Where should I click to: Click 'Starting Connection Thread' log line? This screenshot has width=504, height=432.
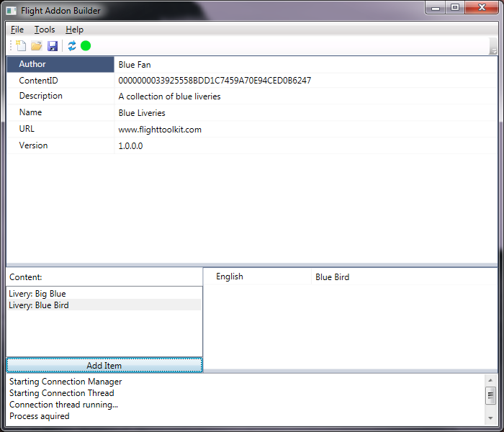coord(62,393)
